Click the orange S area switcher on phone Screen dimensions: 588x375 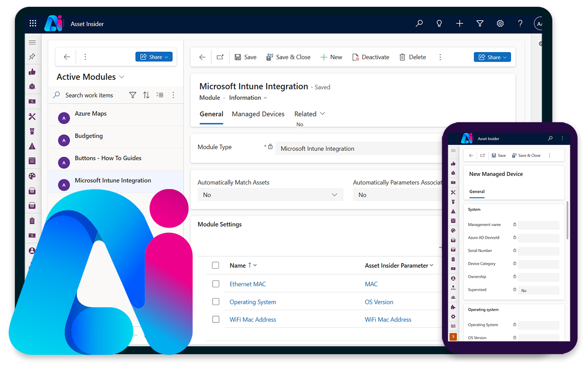point(453,337)
